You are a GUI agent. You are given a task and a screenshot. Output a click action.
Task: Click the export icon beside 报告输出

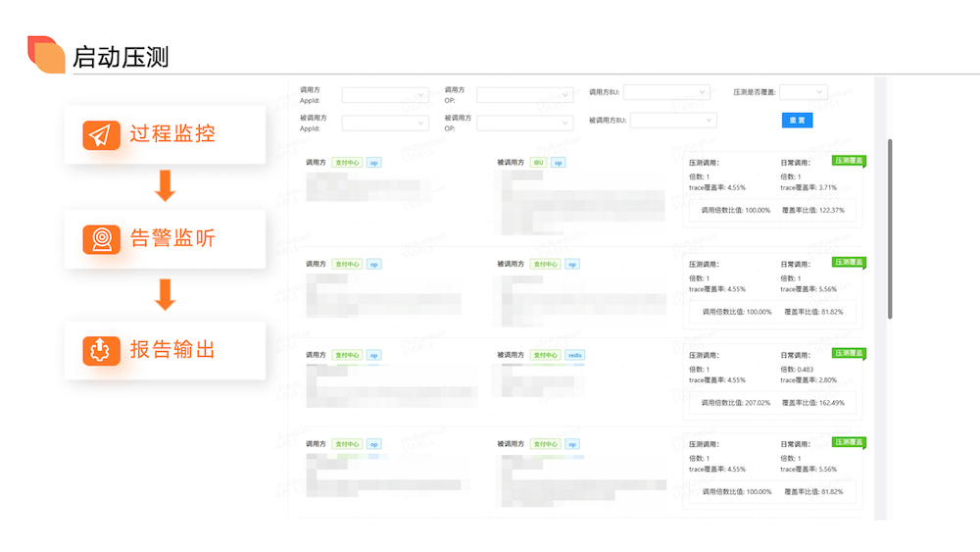pyautogui.click(x=101, y=350)
